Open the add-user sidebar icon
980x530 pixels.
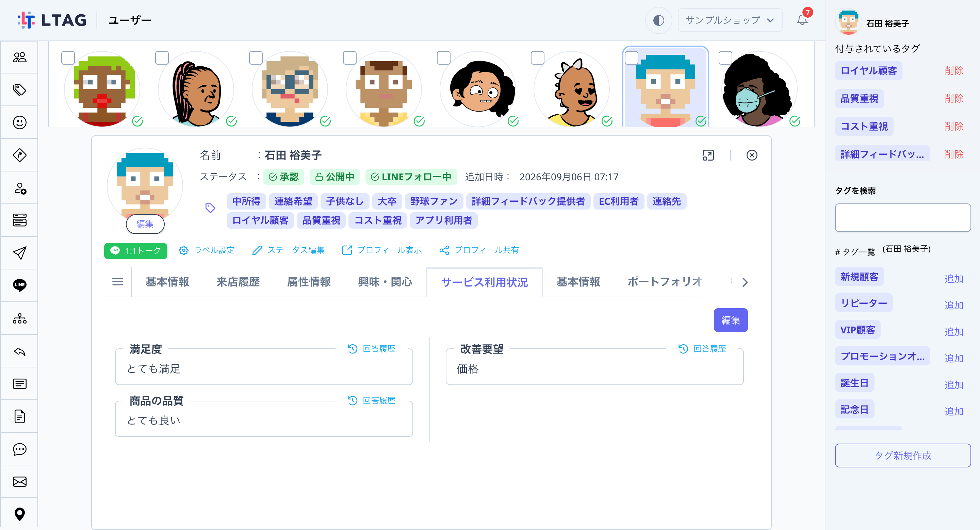pos(19,188)
